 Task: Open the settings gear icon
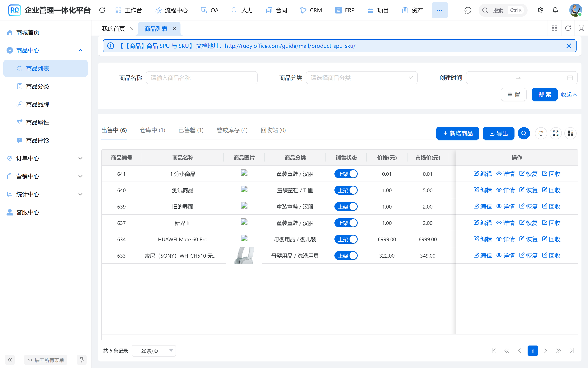(x=540, y=10)
